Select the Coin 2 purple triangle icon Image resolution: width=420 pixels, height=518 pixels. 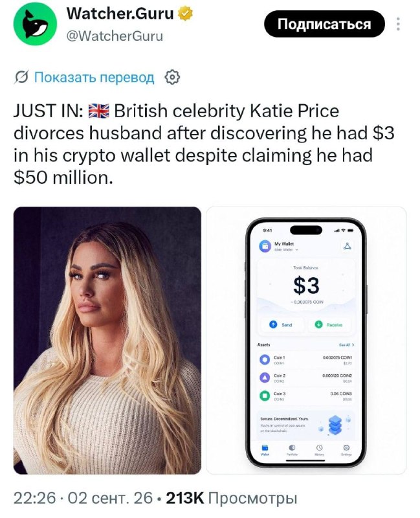265,377
